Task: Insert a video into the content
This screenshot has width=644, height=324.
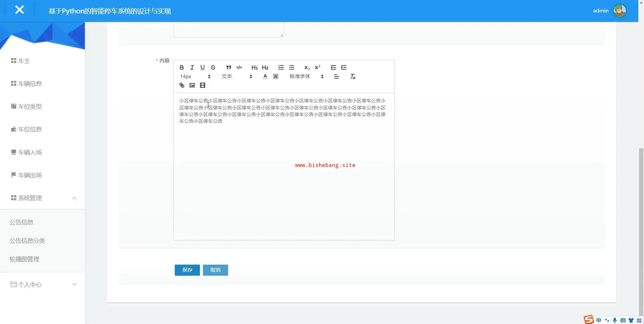Action: [x=203, y=85]
